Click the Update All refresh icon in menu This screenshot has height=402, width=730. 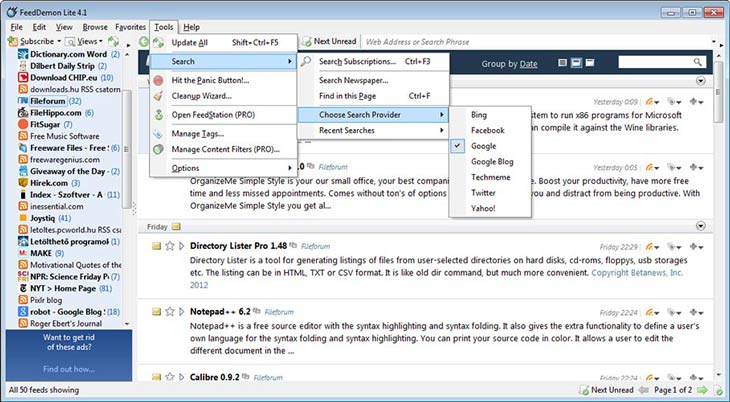tap(159, 43)
